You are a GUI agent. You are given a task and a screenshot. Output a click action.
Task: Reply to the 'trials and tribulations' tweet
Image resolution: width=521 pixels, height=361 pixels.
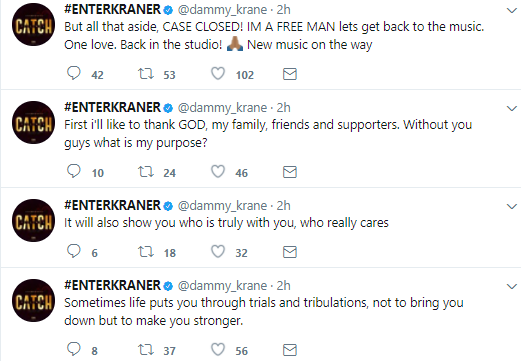(x=74, y=349)
